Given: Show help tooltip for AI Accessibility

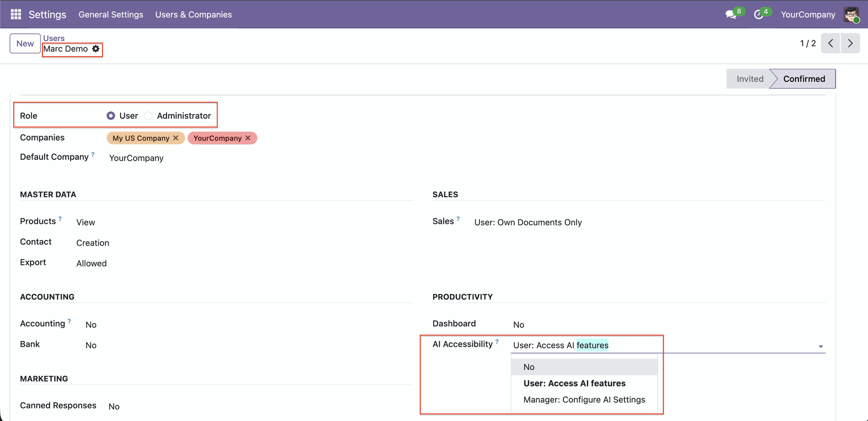Looking at the screenshot, I should [497, 342].
